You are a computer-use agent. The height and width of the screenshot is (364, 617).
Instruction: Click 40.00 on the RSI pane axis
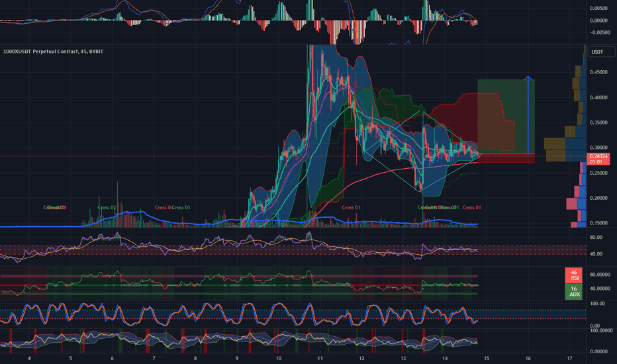pyautogui.click(x=596, y=254)
